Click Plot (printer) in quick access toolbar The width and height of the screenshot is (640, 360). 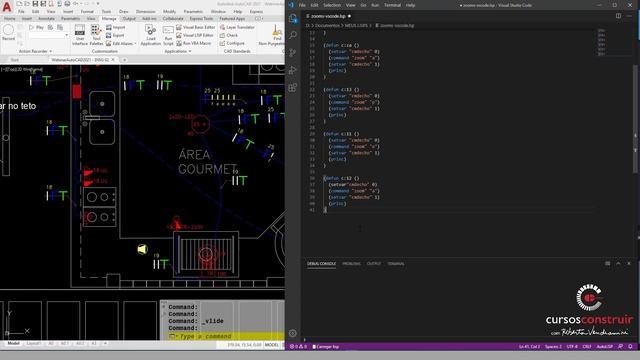(67, 4)
